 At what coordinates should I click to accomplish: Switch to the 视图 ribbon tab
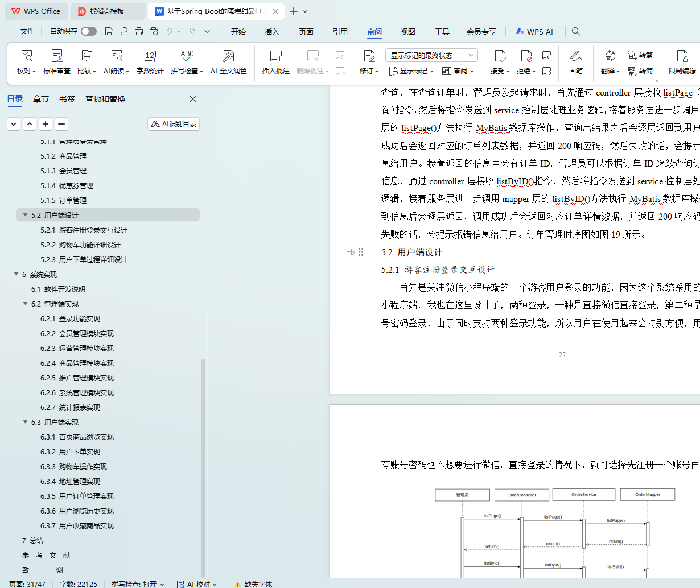407,32
